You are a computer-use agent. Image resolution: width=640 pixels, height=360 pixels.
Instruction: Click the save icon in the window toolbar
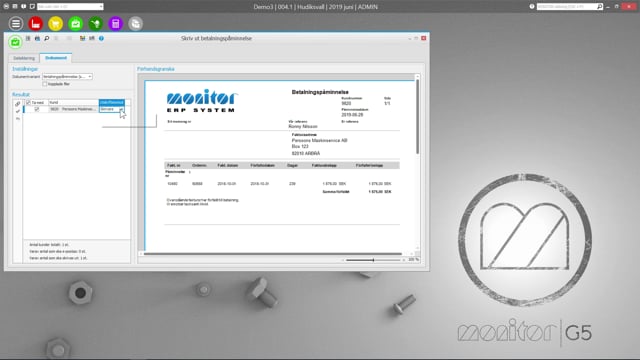pyautogui.click(x=28, y=38)
